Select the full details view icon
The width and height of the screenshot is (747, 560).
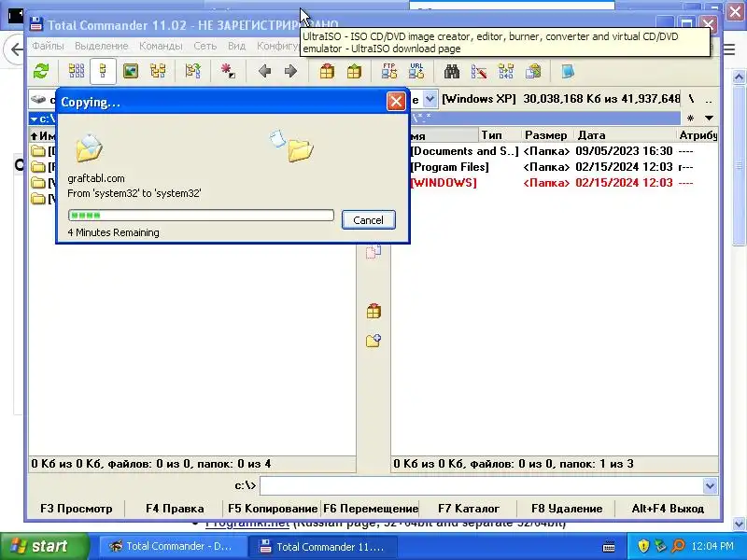[x=103, y=72]
